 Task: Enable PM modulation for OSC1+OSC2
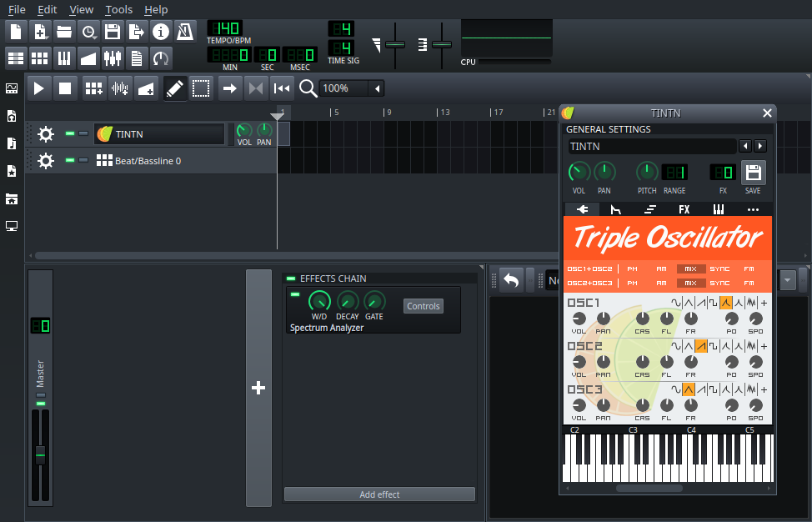click(632, 269)
